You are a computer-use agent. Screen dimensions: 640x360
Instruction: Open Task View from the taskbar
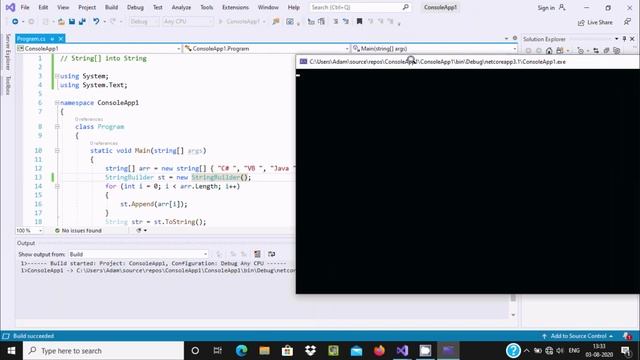click(218, 351)
